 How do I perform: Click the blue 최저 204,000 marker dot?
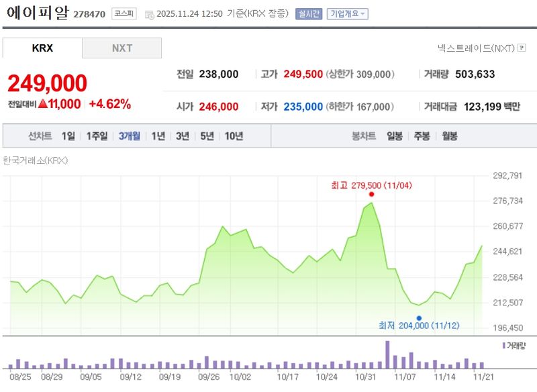[419, 317]
